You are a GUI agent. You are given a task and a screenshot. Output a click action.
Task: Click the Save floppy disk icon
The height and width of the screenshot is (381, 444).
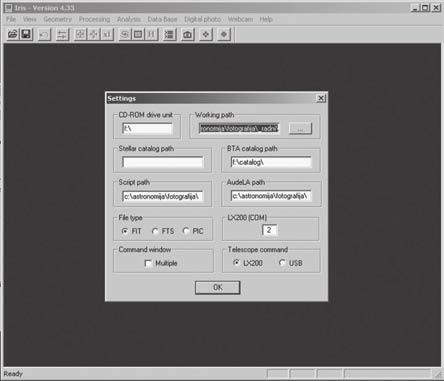[x=26, y=34]
